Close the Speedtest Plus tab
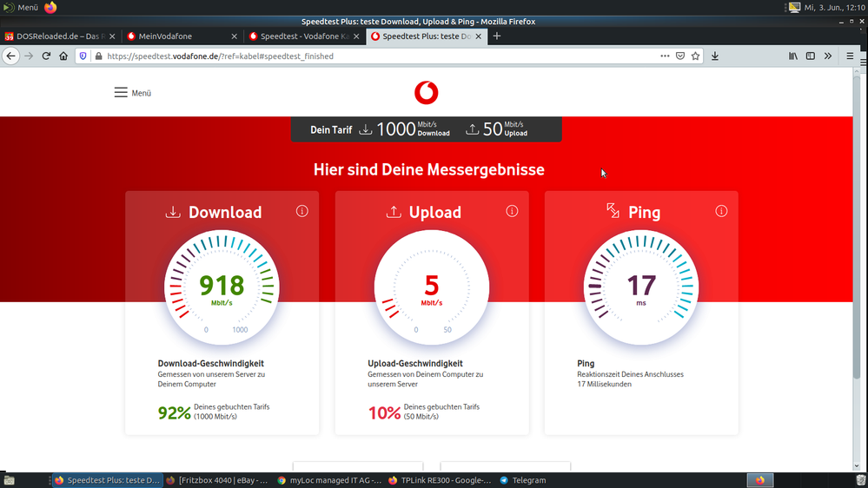 [x=478, y=36]
